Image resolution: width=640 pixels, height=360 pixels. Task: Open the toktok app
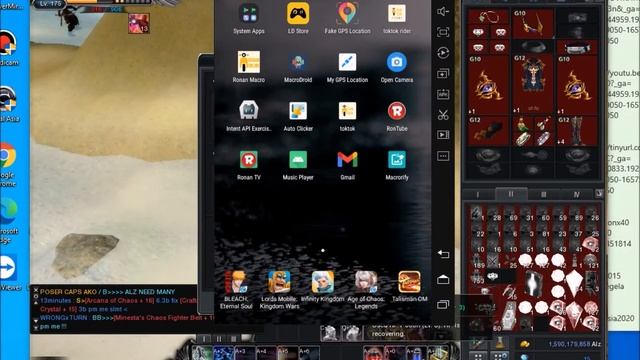pos(347,111)
